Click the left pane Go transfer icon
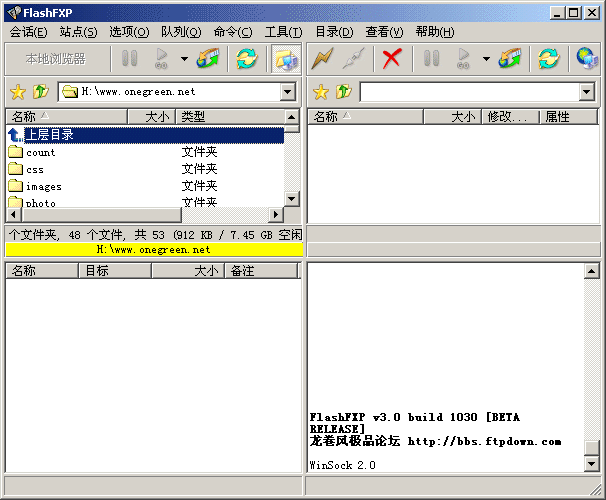 pyautogui.click(x=161, y=59)
